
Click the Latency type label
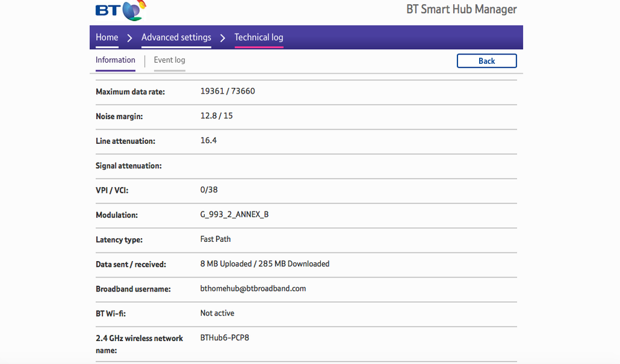pyautogui.click(x=119, y=239)
